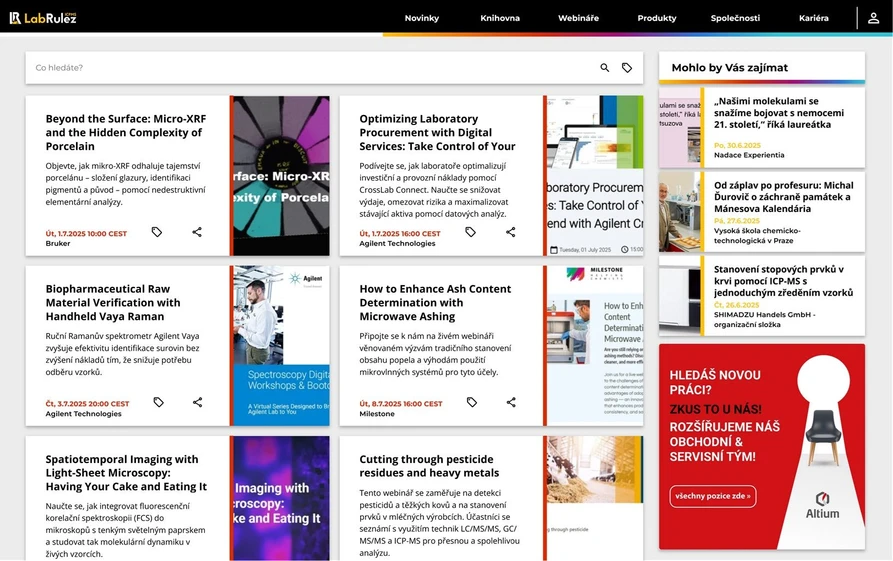Share the Microwave Ashing webinar
Image resolution: width=893 pixels, height=561 pixels.
pyautogui.click(x=511, y=402)
